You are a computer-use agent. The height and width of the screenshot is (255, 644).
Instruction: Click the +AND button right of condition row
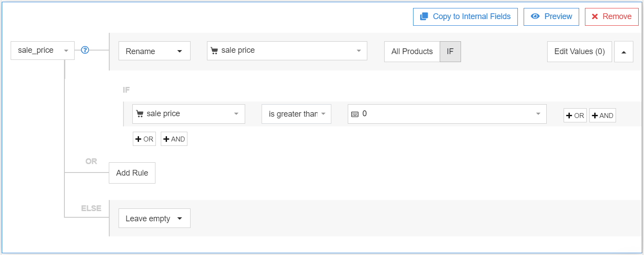coord(602,115)
